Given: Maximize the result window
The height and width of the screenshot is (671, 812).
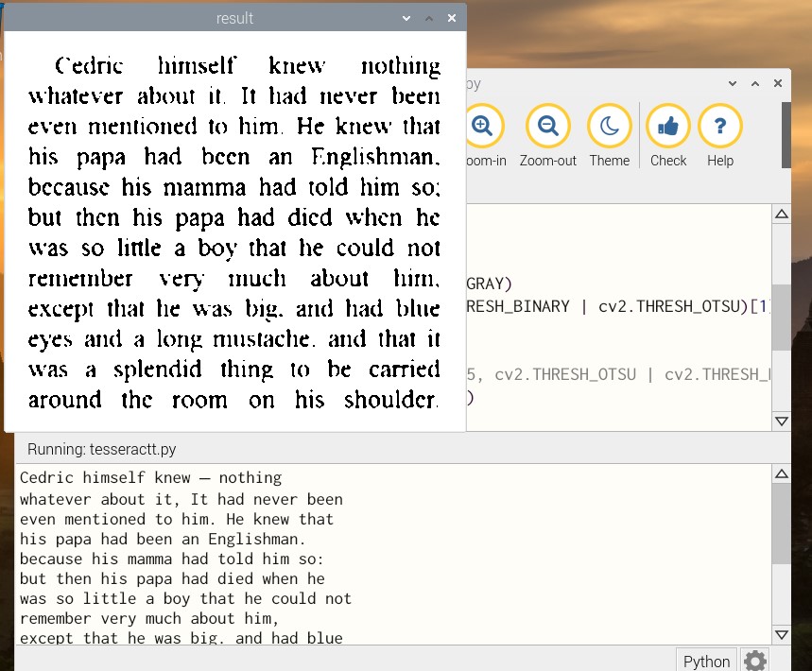Looking at the screenshot, I should tap(429, 18).
